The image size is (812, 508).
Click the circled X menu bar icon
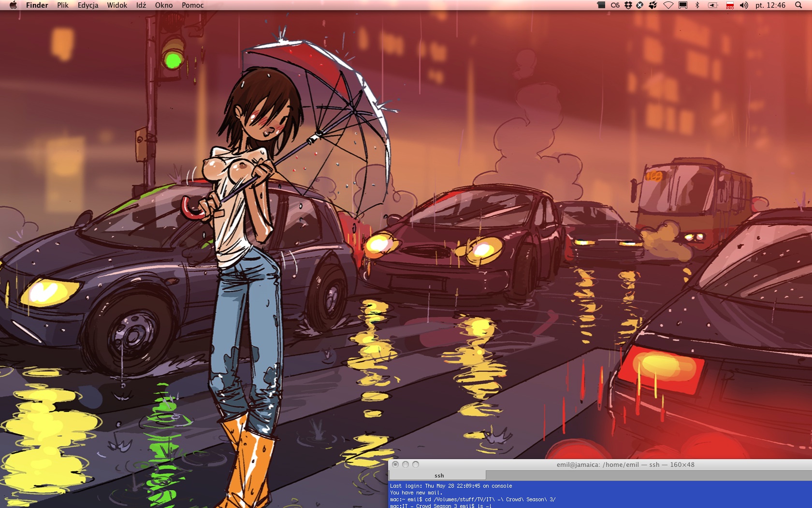(x=639, y=5)
